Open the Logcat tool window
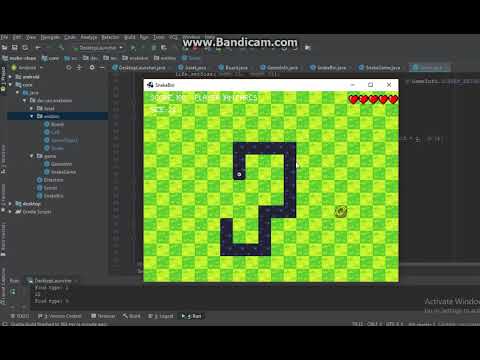480x360 pixels. (x=161, y=316)
